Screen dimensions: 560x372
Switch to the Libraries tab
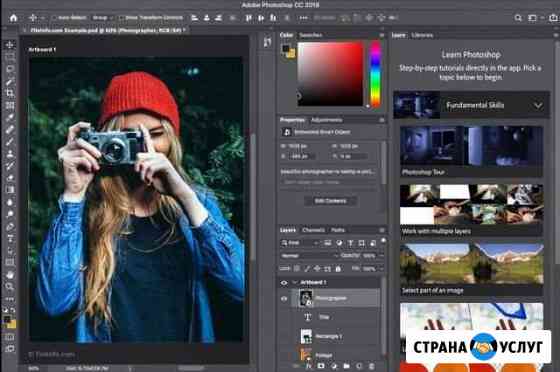coord(422,35)
